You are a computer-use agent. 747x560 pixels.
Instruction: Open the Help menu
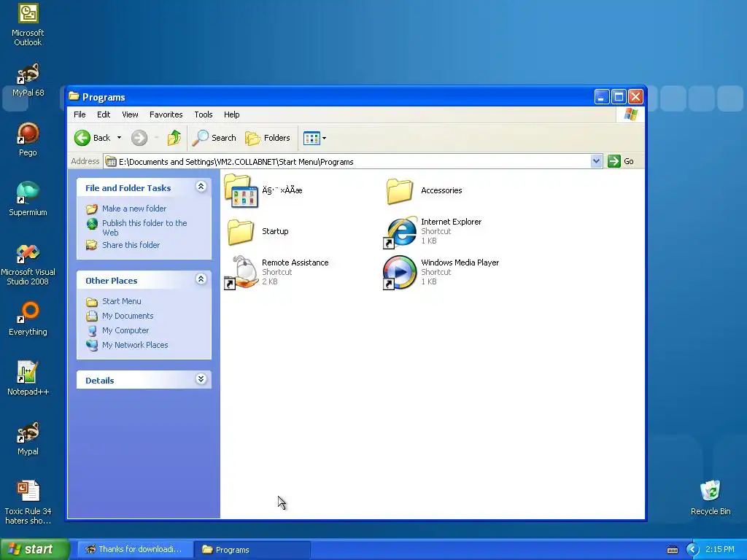click(x=231, y=114)
